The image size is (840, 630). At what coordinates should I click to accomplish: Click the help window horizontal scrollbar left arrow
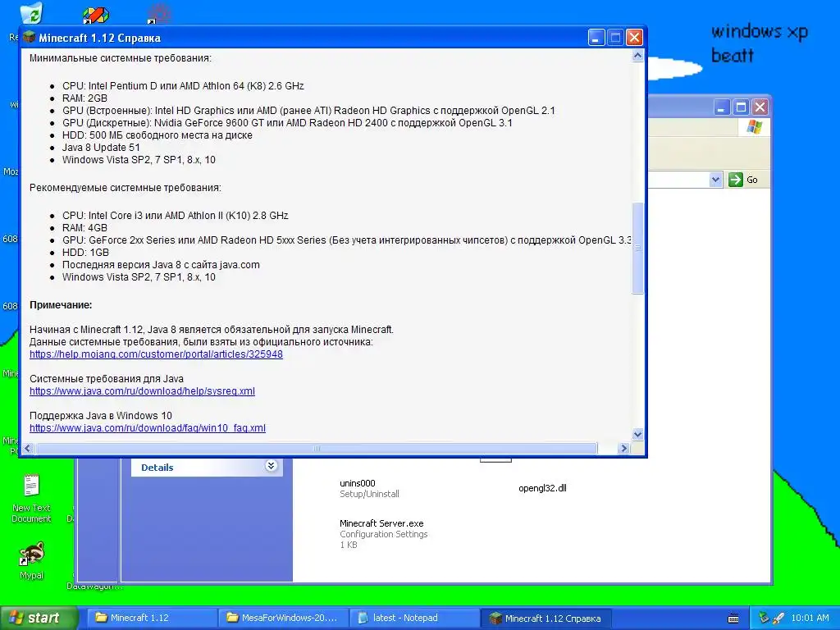(29, 449)
